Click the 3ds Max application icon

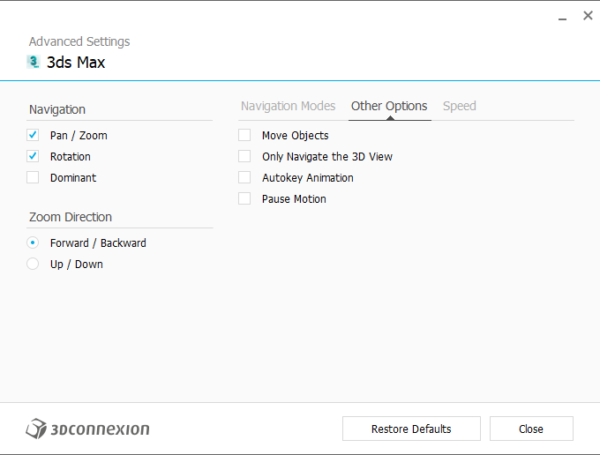[34, 62]
